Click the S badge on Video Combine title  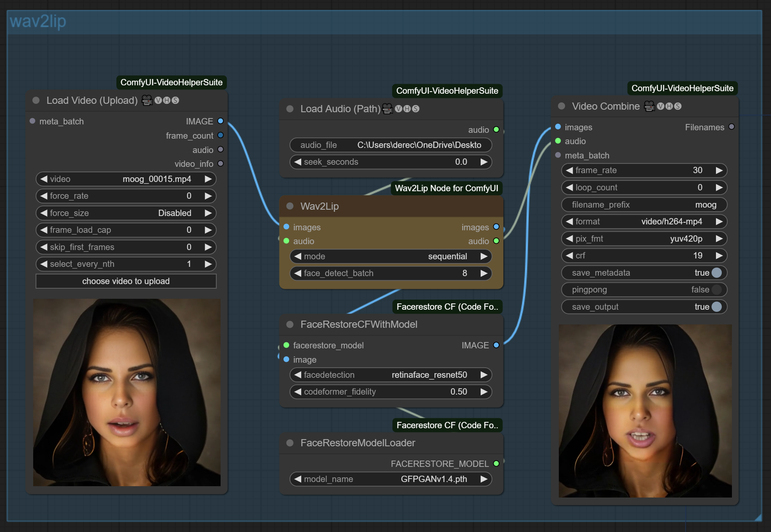tap(677, 106)
